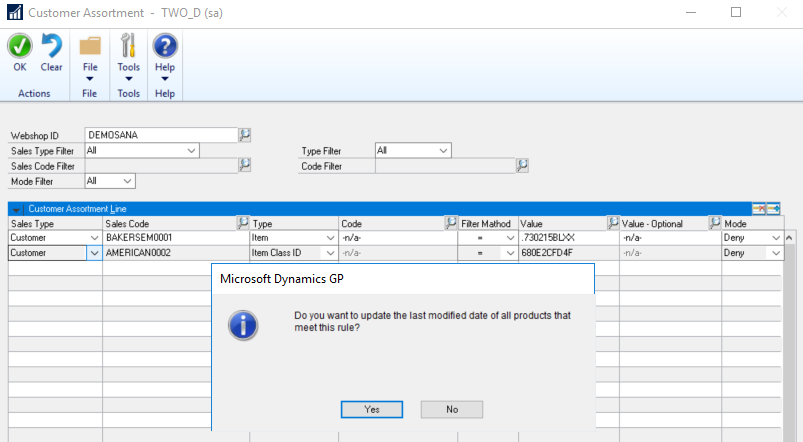Select sales code AMERICAN0002 cell
The height and width of the screenshot is (442, 803).
point(176,253)
